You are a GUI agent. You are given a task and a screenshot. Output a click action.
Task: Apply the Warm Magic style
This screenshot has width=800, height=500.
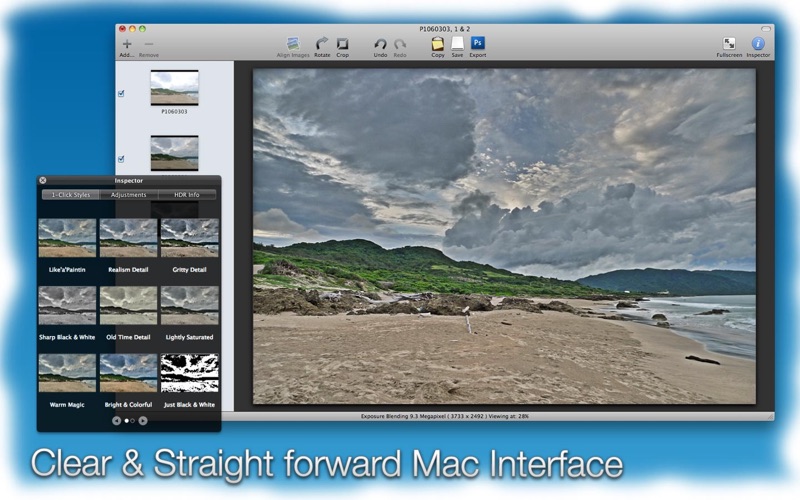coord(67,373)
